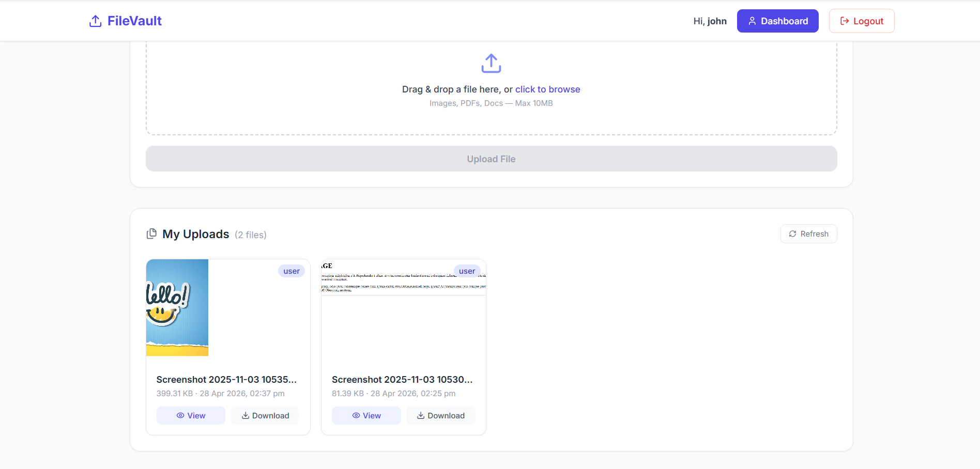Click the download icon on second file card
980x469 pixels.
click(x=421, y=416)
